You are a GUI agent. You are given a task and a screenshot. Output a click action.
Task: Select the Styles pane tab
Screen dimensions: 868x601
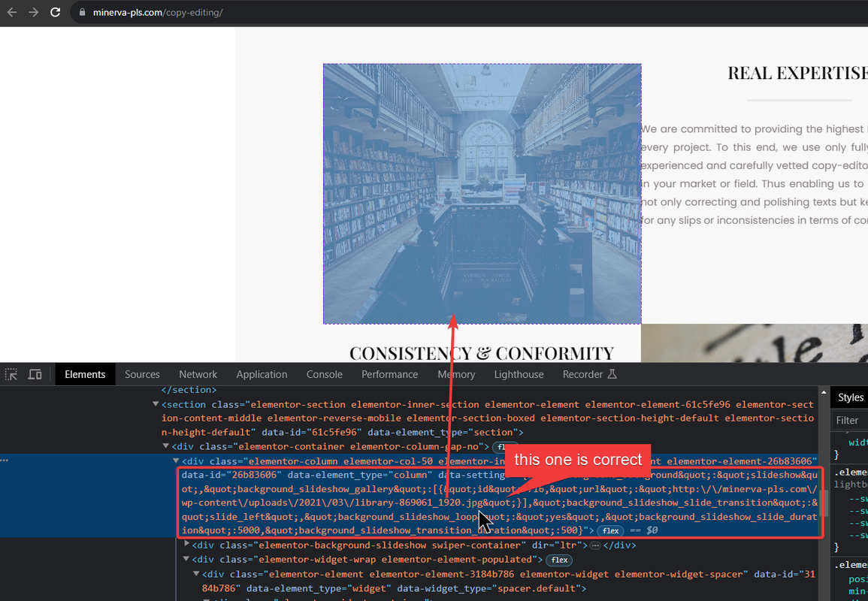851,397
